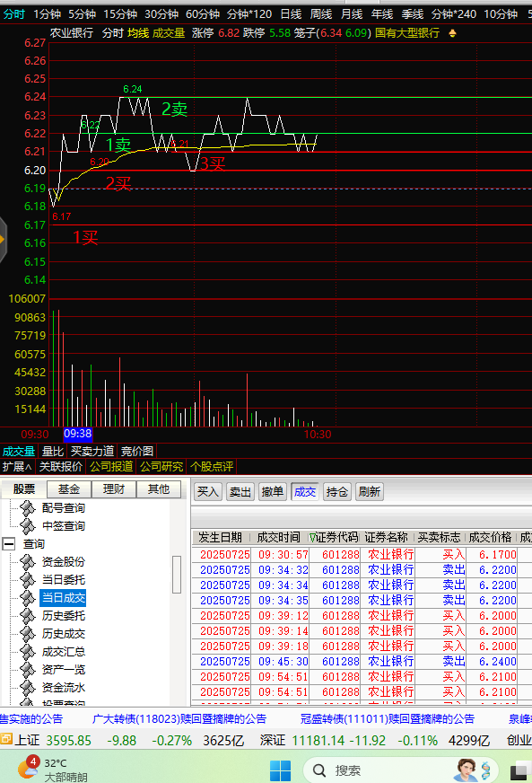Viewport: 532px width, 783px height.
Task: Select the 其他 category tab
Action: 159,488
